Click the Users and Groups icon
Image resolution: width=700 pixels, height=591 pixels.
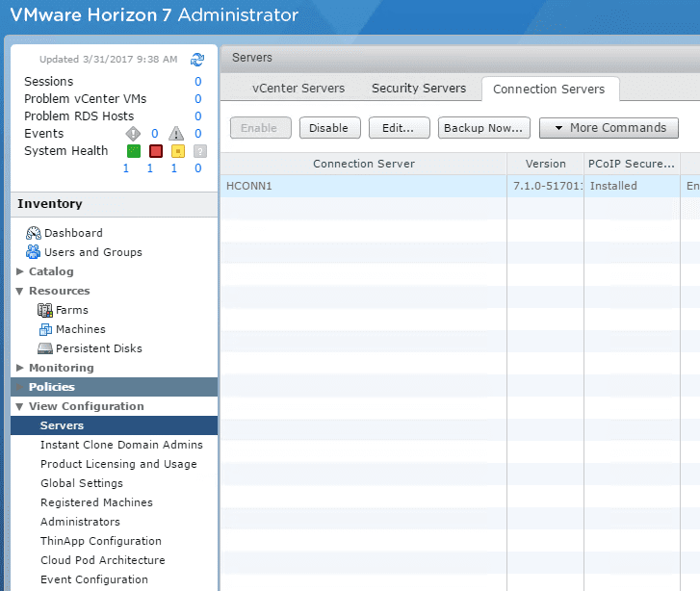34,252
